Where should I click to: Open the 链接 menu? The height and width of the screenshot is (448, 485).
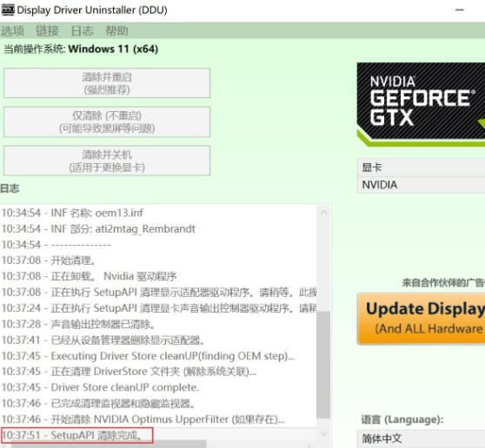47,31
